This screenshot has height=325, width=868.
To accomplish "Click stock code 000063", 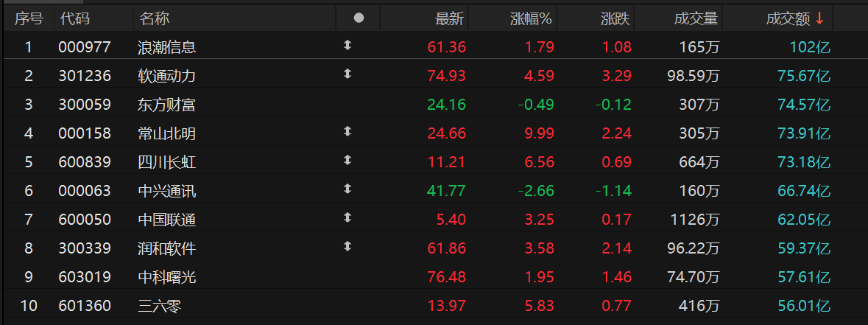I will 85,191.
